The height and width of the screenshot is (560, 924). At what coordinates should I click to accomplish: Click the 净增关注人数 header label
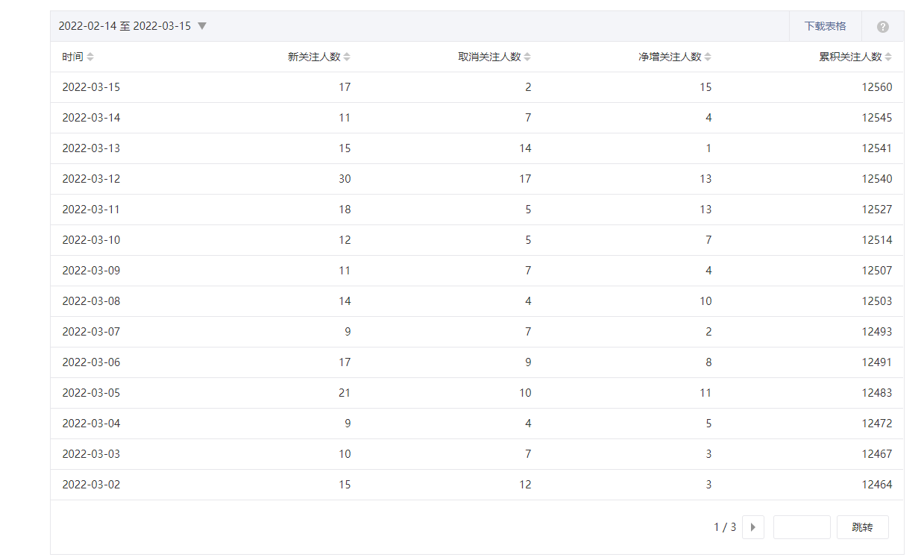pos(670,57)
